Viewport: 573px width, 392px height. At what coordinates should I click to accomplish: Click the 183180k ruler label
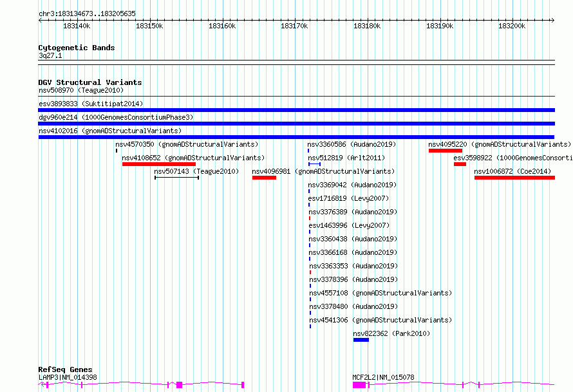tap(367, 26)
